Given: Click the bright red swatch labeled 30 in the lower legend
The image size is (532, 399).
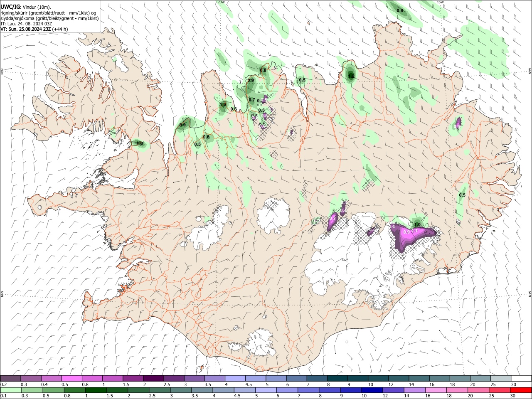Looking at the screenshot, I should click(521, 390).
